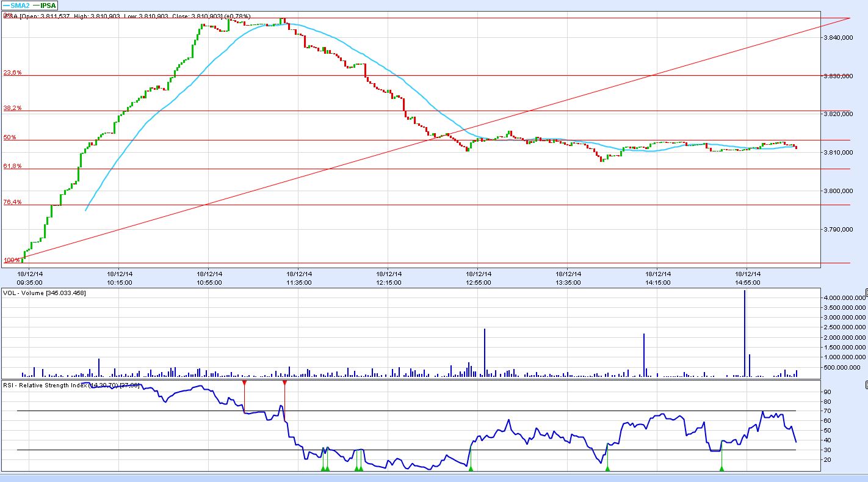Click the 100% Fibonacci level label

11,260
